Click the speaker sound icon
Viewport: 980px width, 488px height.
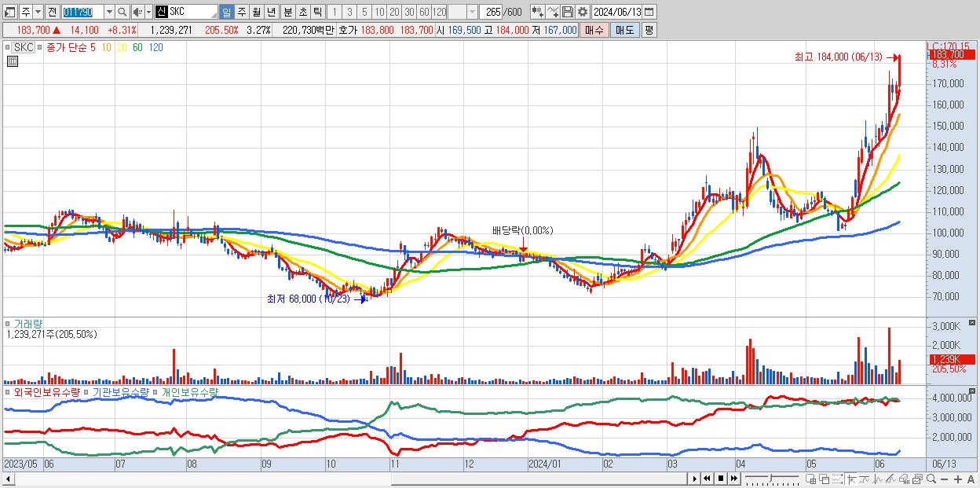pos(137,12)
